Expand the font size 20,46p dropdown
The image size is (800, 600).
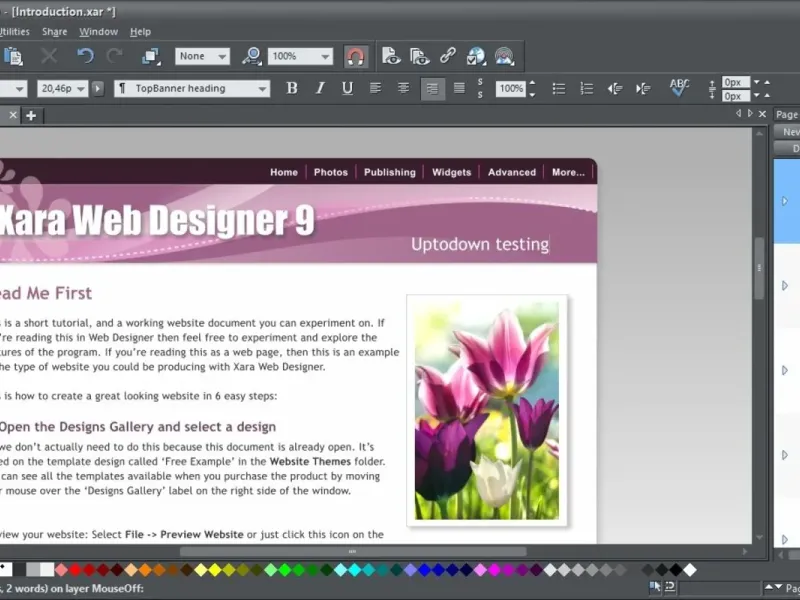(x=79, y=88)
